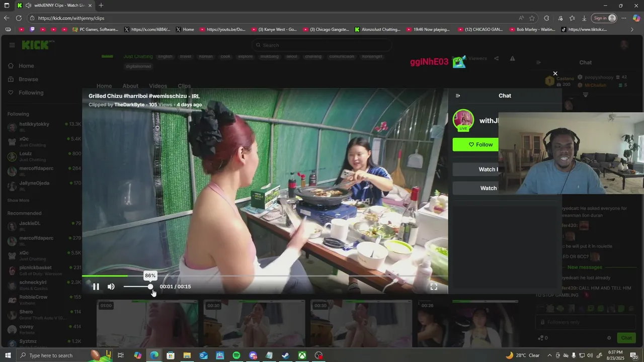
Task: Switch to the channel Home tab
Action: click(104, 86)
